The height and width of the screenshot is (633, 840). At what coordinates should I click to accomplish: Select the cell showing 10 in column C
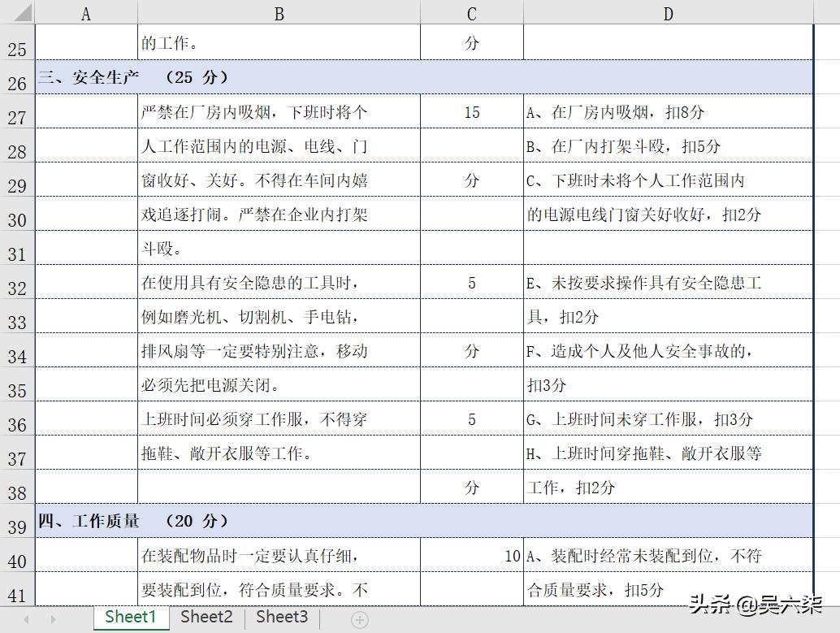point(471,557)
